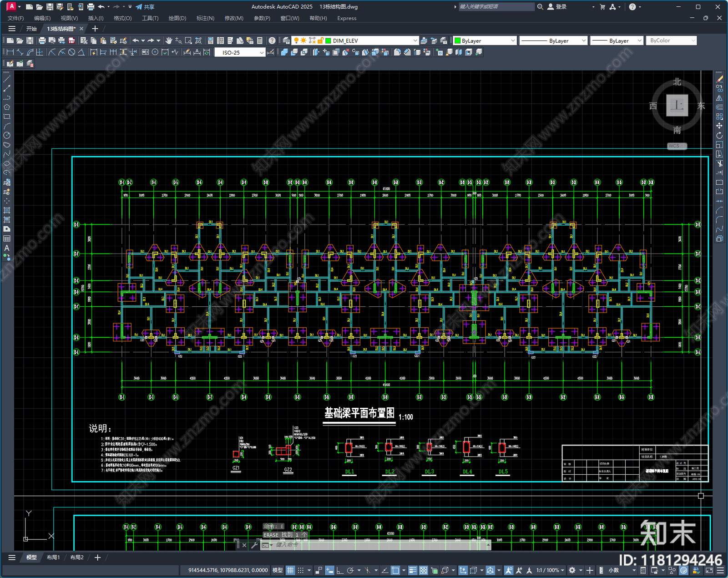The image size is (728, 578).
Task: Click the 共享 share button
Action: [x=145, y=7]
